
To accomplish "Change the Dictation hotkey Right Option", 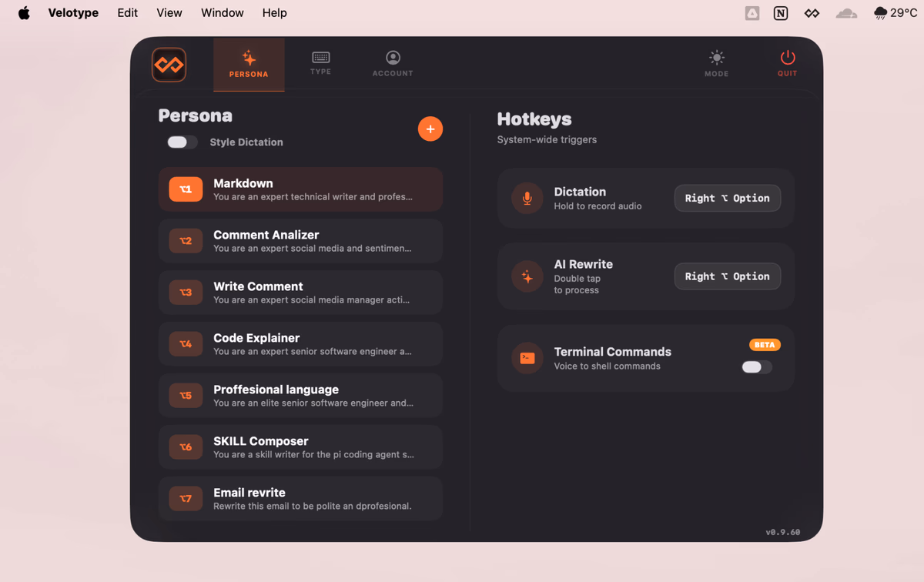I will pos(728,198).
